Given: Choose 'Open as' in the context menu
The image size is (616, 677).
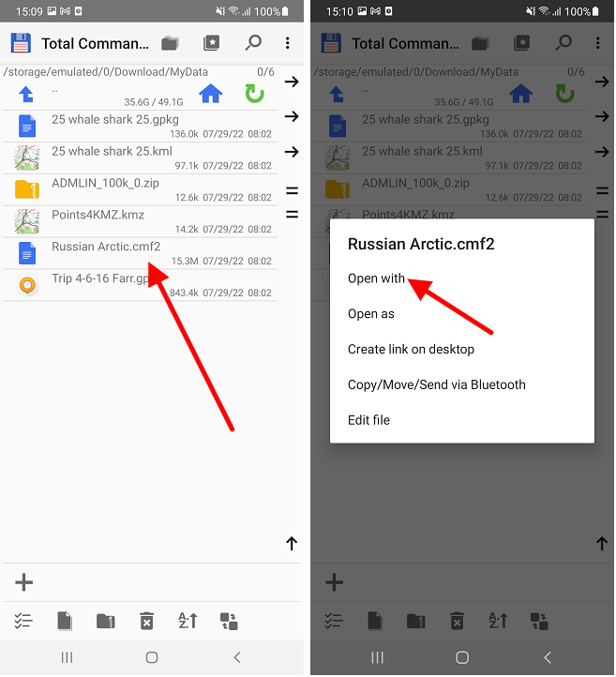Looking at the screenshot, I should 371,314.
